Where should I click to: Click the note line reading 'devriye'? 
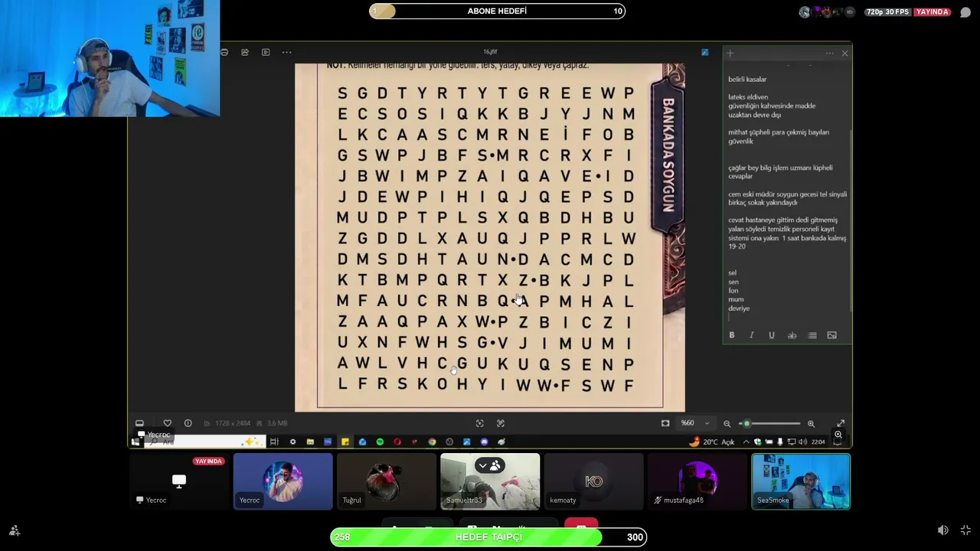[x=739, y=308]
